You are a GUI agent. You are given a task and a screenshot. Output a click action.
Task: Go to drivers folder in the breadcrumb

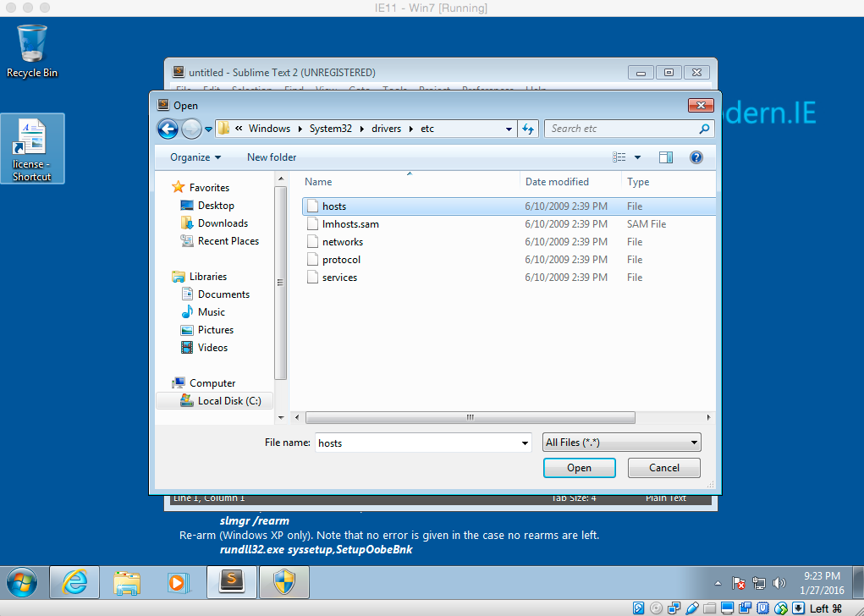[386, 129]
